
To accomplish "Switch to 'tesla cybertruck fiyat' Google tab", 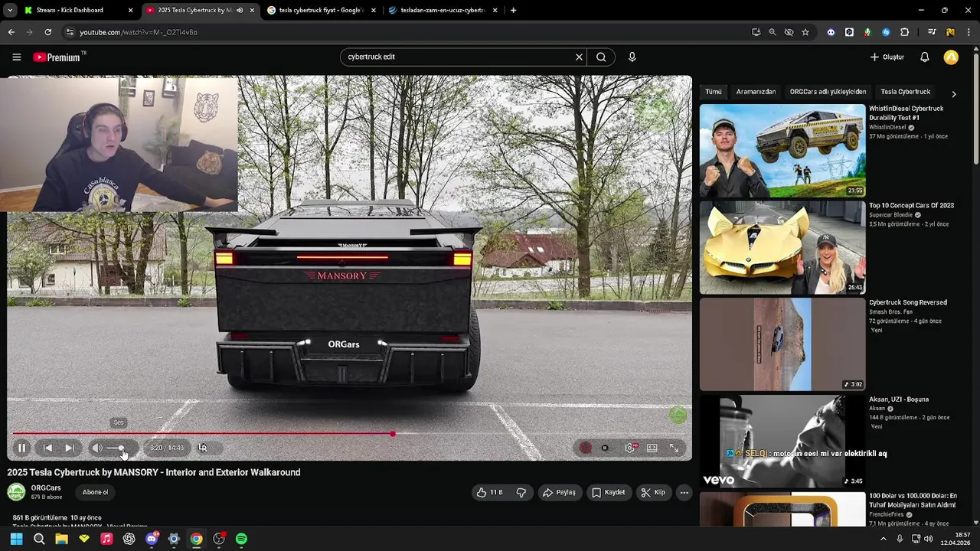I will pos(320,11).
